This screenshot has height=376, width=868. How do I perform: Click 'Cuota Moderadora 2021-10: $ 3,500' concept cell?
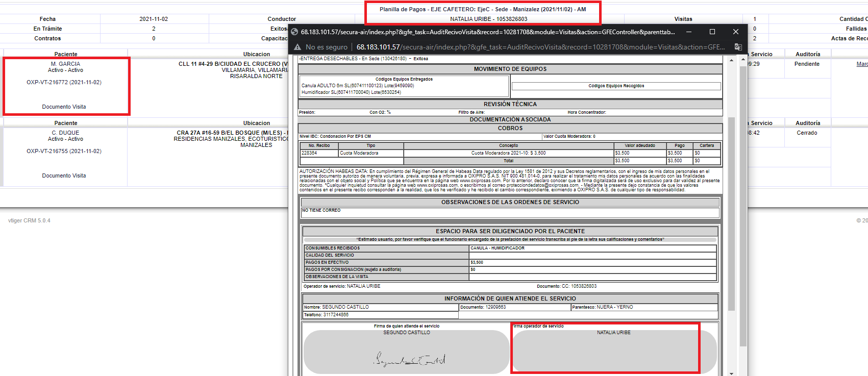(x=509, y=153)
